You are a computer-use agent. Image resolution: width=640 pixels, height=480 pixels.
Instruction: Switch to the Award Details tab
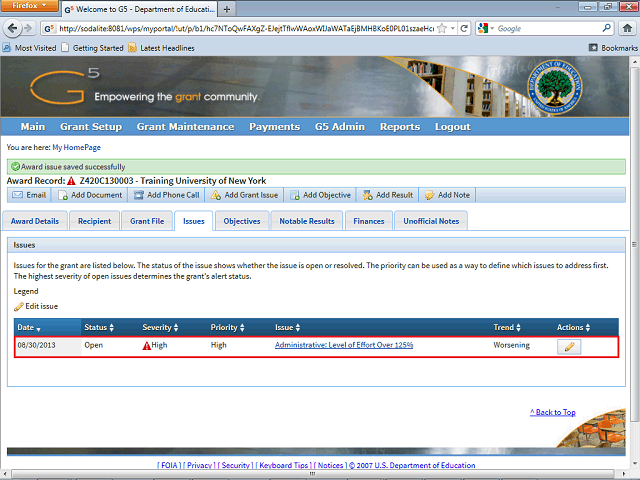pyautogui.click(x=35, y=221)
